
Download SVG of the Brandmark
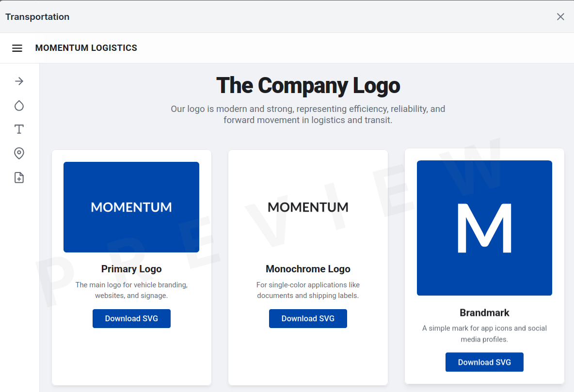484,362
